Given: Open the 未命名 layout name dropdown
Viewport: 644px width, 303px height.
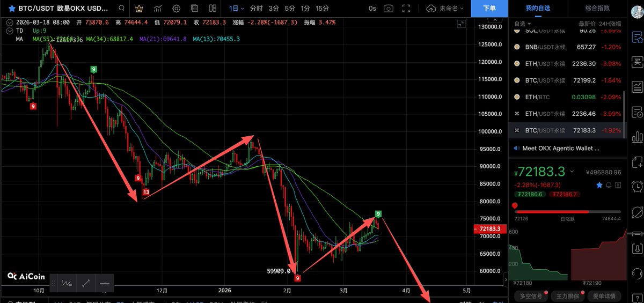Looking at the screenshot, I should (x=452, y=9).
